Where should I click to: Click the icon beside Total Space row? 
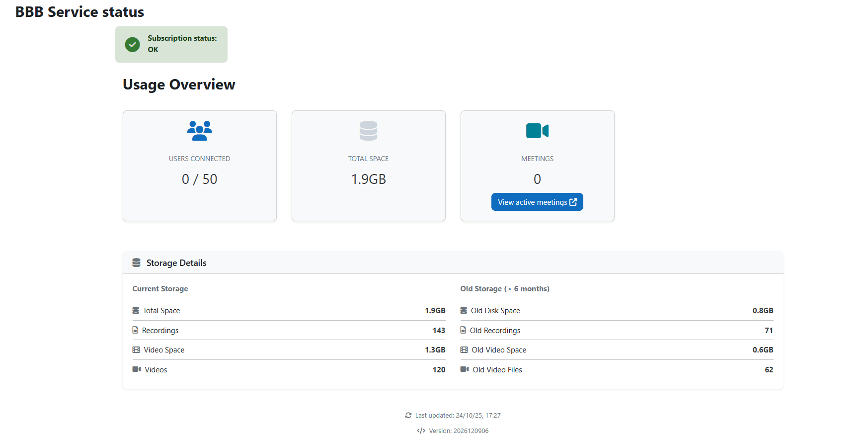(136, 310)
